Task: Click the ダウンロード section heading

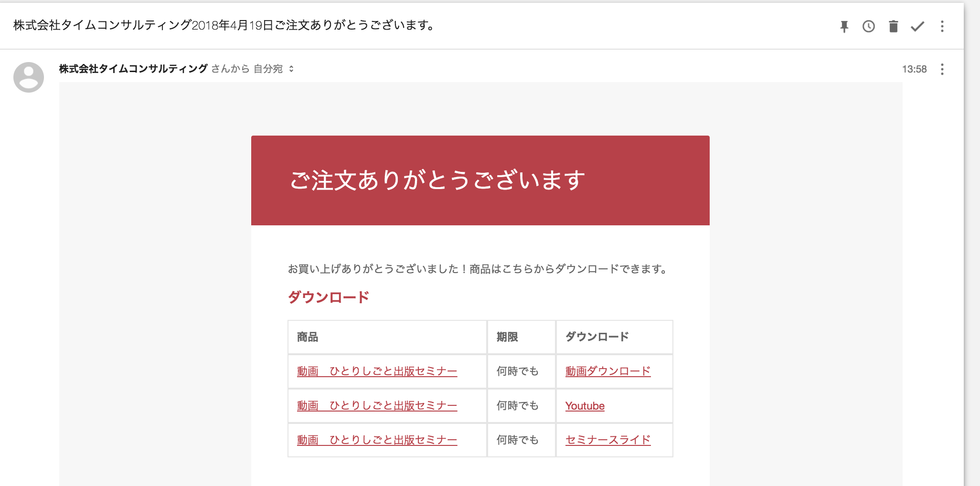Action: tap(329, 297)
